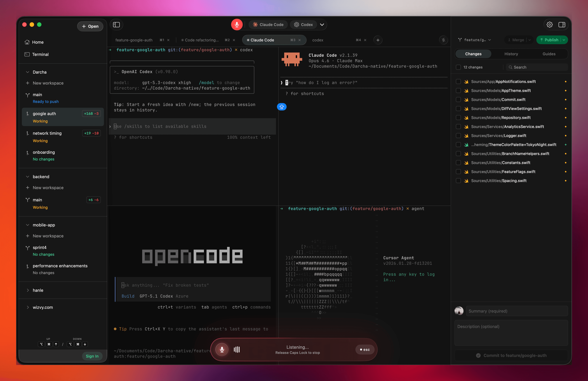Collapse the Darcha workspace section
The height and width of the screenshot is (381, 588).
28,72
